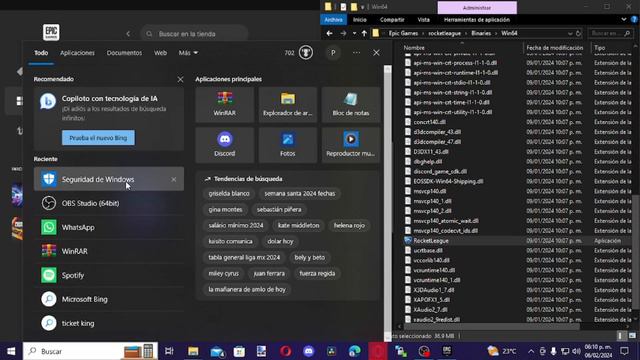Open the P account avatar in search
This screenshot has width=640, height=360.
pos(333,53)
